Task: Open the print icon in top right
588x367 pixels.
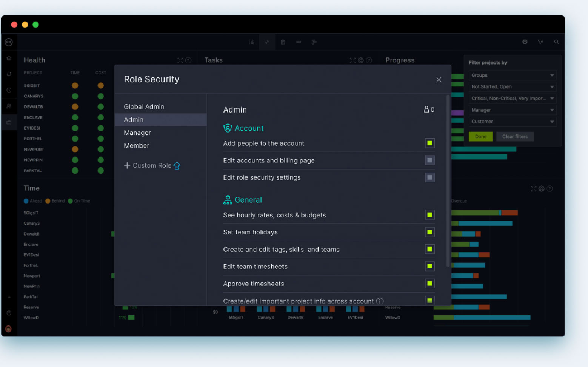Action: click(525, 42)
